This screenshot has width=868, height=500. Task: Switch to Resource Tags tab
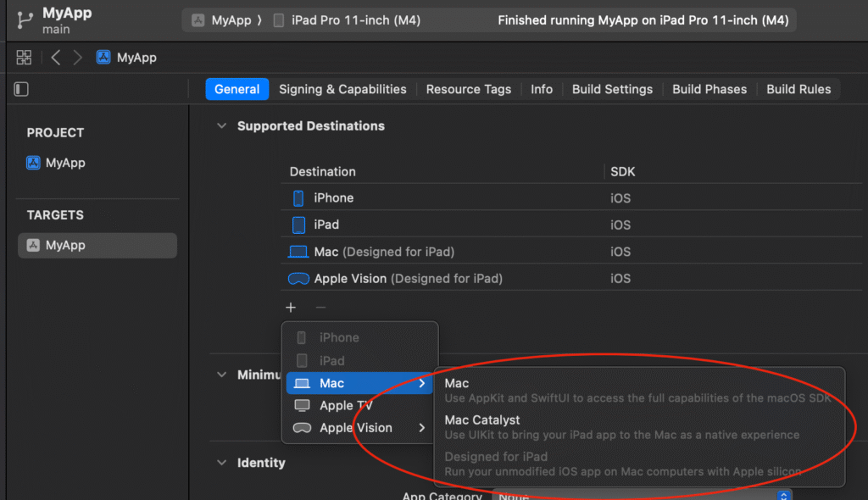point(468,89)
